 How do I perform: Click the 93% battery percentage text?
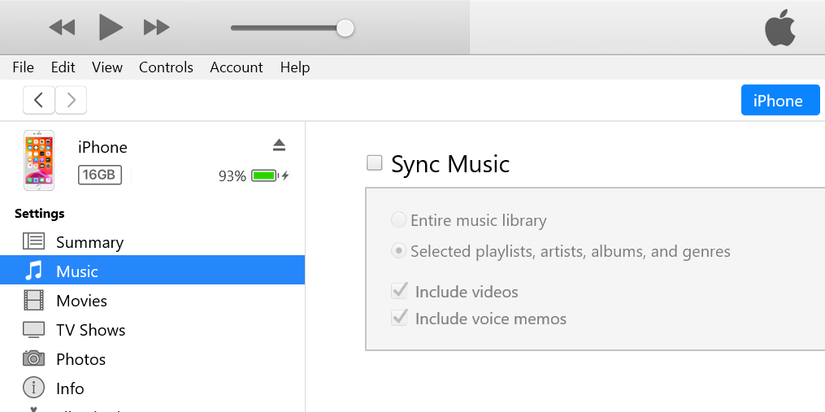[x=232, y=176]
